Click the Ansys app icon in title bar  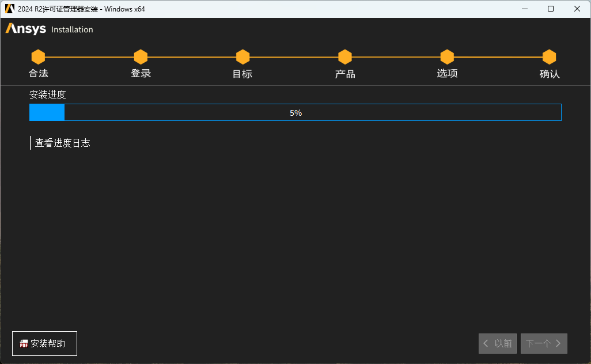[x=10, y=9]
